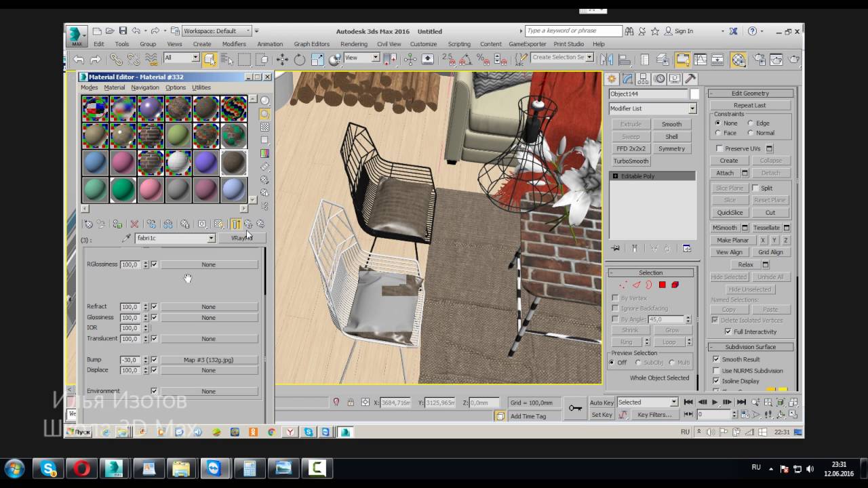Save the file with the floppy icon

tap(123, 30)
